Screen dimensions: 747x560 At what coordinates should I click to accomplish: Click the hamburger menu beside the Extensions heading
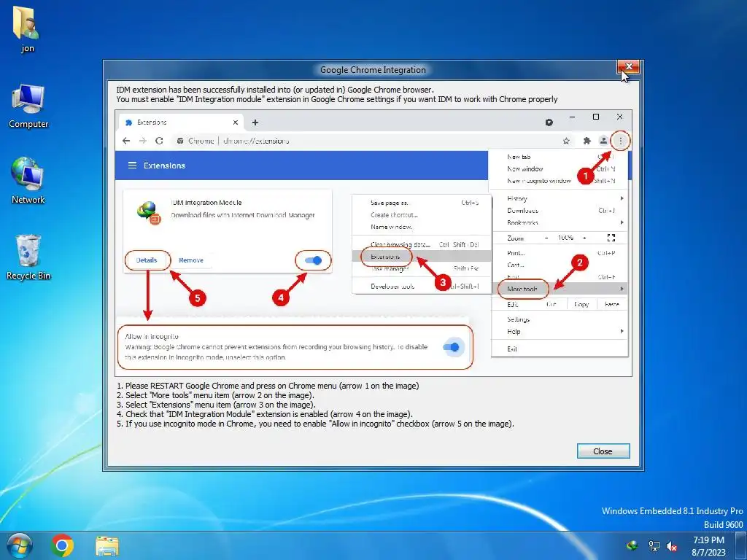tap(133, 166)
